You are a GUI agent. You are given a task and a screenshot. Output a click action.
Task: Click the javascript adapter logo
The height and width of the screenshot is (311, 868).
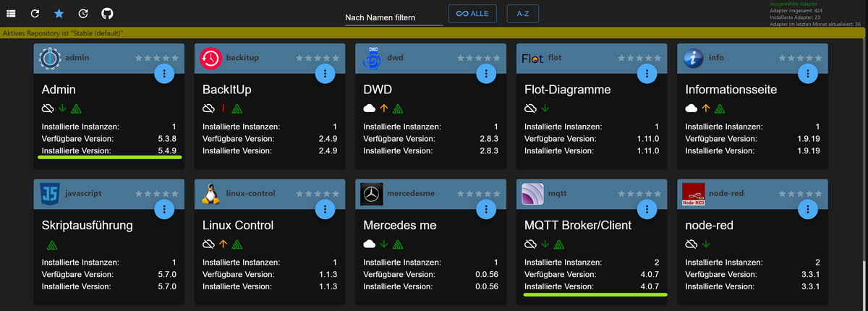(x=50, y=193)
